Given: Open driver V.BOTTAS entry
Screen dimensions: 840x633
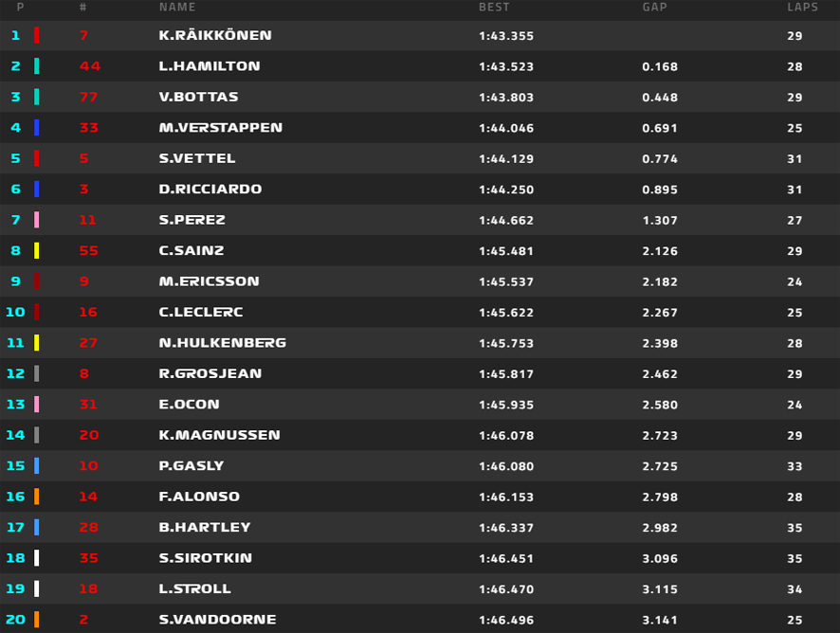Looking at the screenshot, I should (420, 97).
